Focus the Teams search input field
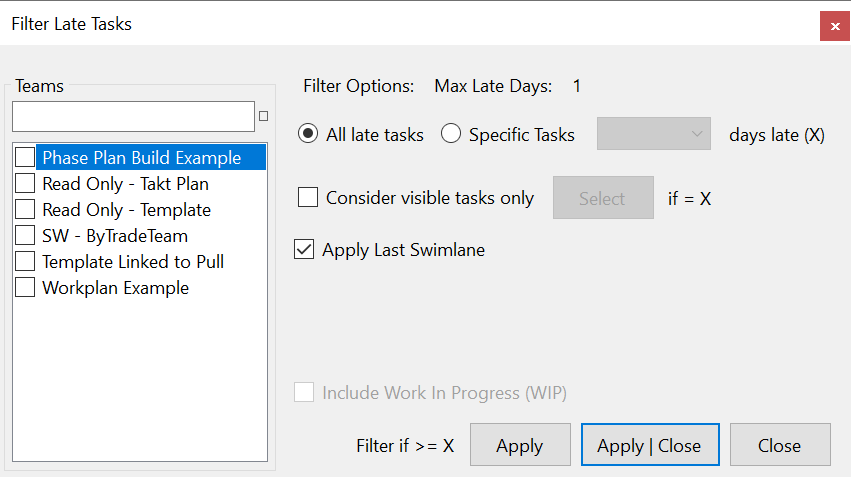 134,116
